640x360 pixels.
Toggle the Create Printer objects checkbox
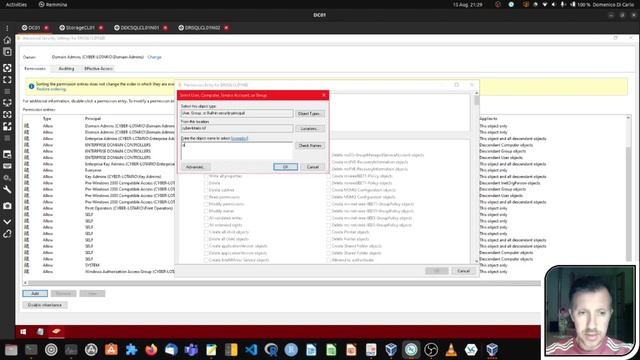click(329, 232)
